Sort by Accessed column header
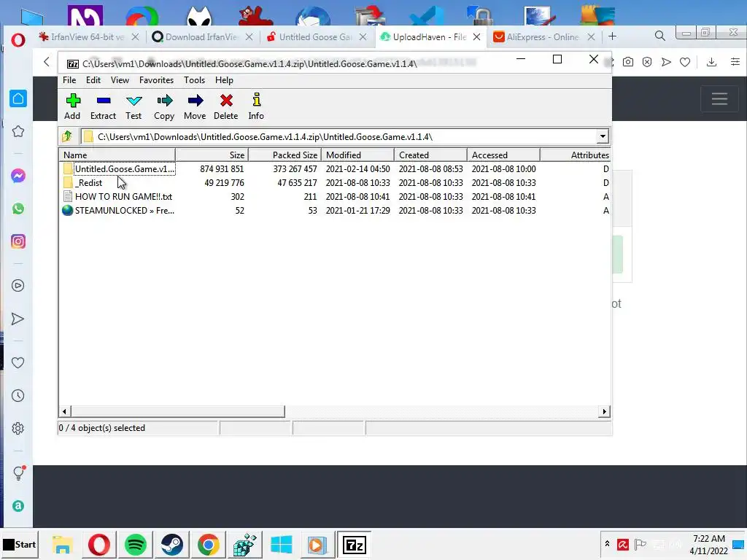This screenshot has width=747, height=560. (x=503, y=155)
